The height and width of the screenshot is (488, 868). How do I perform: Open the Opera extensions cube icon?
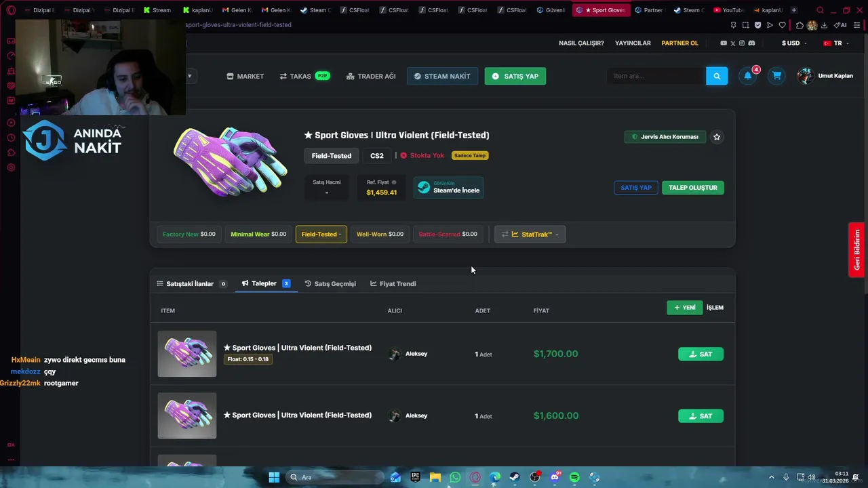800,25
